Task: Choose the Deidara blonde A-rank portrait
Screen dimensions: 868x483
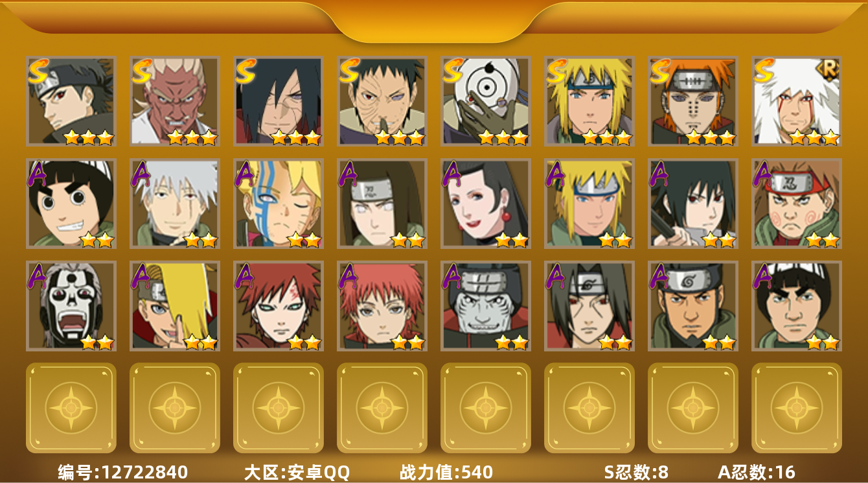Action: (175, 306)
